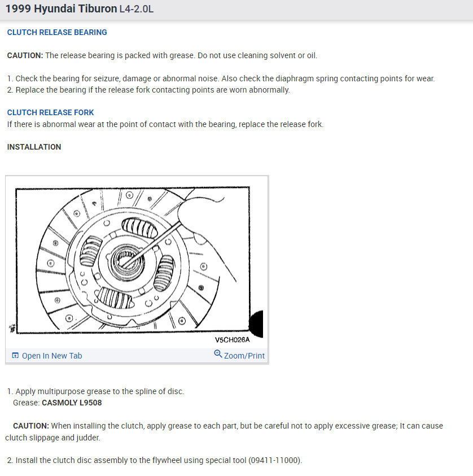Click the V5CH026A figure code
The width and height of the screenshot is (473, 476).
pos(232,340)
